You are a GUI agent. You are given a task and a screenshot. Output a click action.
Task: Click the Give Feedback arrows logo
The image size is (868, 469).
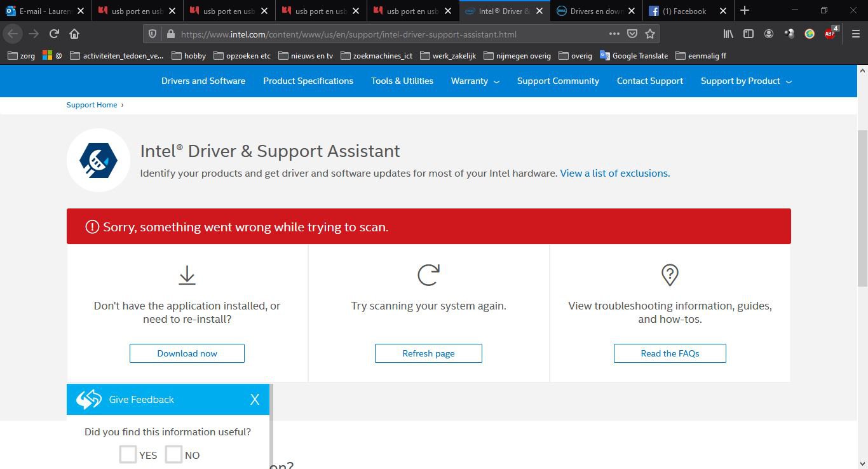(x=89, y=399)
